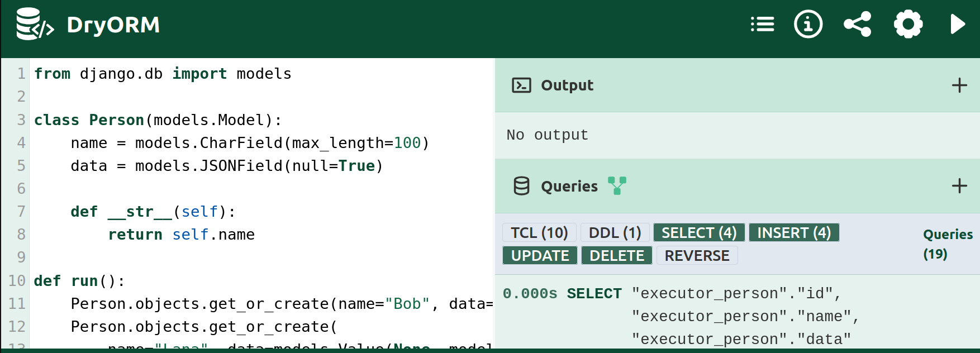Click the CharField max_length=100 line
This screenshot has height=353, width=980.
(x=250, y=143)
